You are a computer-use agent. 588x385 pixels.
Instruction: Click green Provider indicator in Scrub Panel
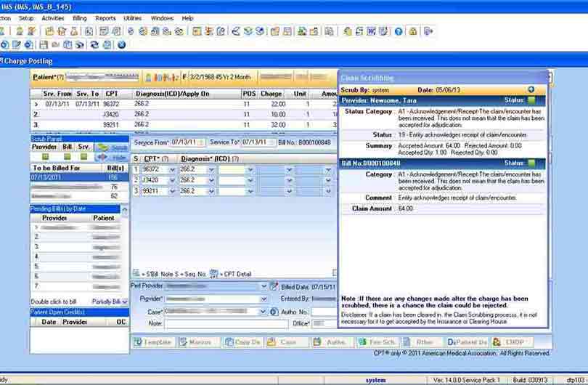(x=46, y=157)
